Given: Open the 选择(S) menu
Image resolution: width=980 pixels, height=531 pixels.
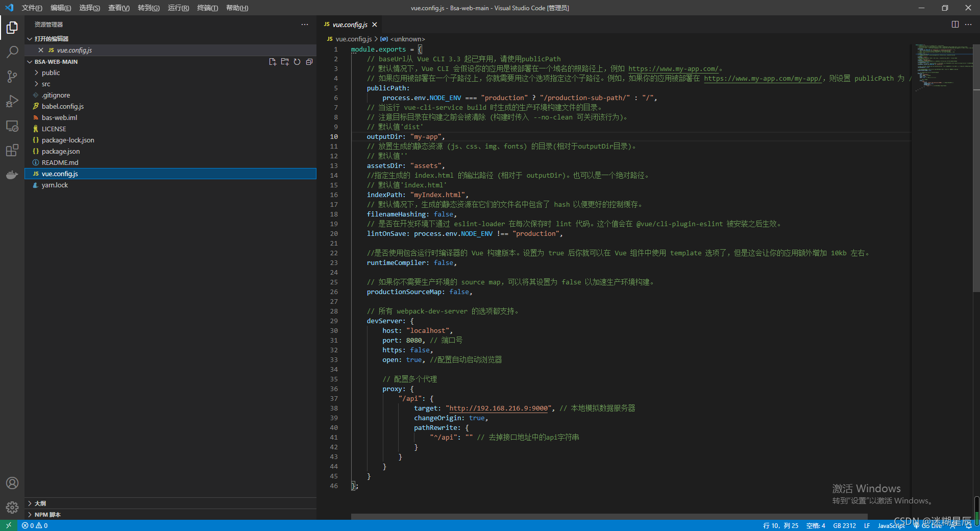Looking at the screenshot, I should [x=89, y=8].
